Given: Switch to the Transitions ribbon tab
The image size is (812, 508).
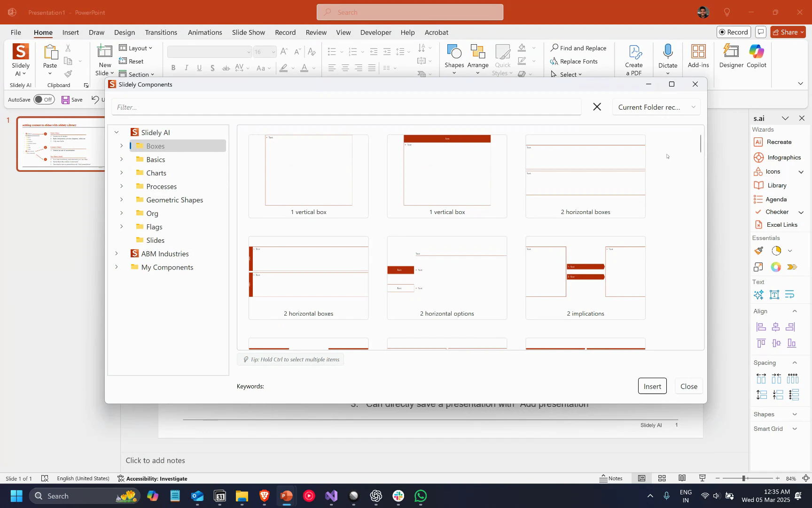Looking at the screenshot, I should pos(161,32).
